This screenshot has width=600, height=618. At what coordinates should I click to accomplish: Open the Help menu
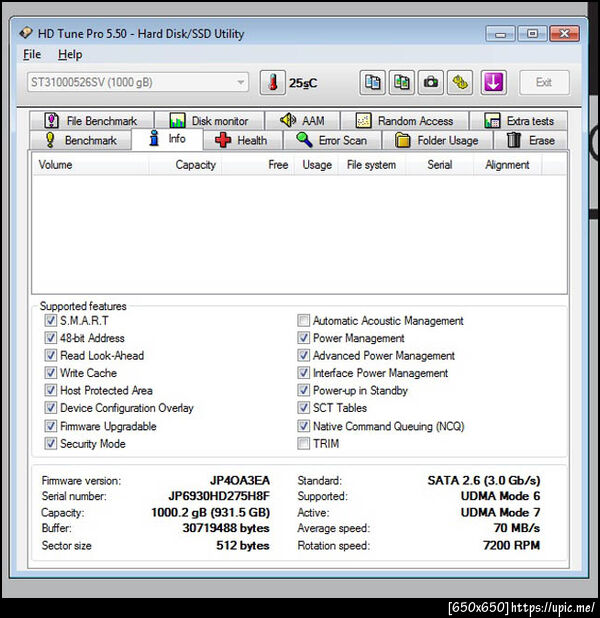coord(70,54)
